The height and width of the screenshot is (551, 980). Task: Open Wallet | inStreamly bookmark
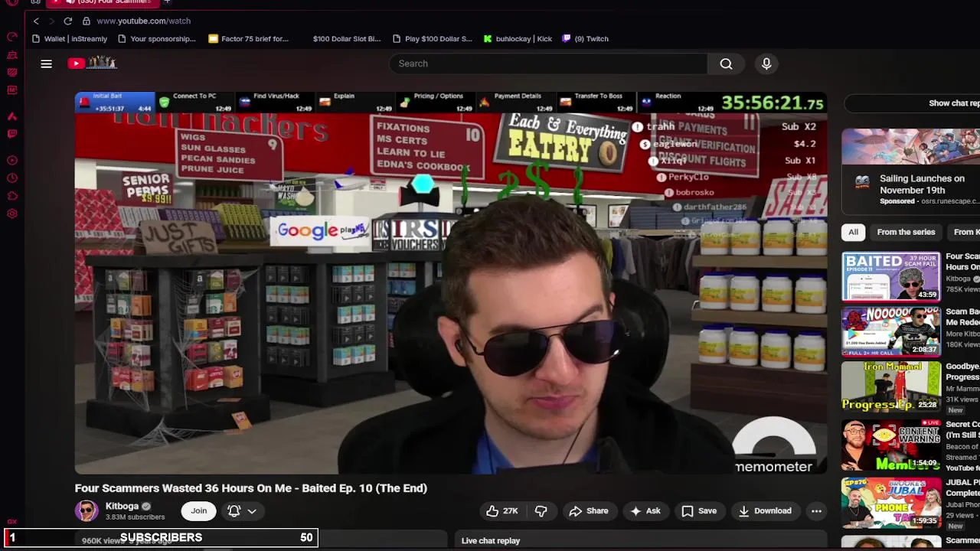70,38
